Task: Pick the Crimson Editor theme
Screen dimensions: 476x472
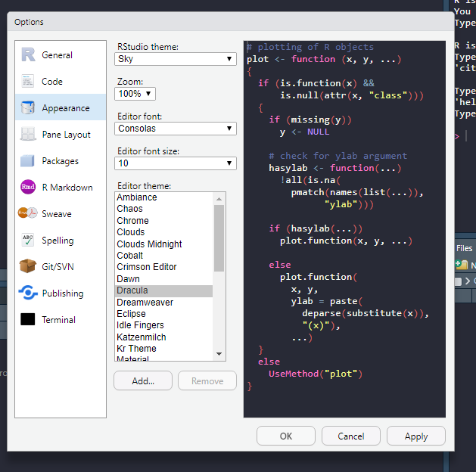Action: coord(164,267)
